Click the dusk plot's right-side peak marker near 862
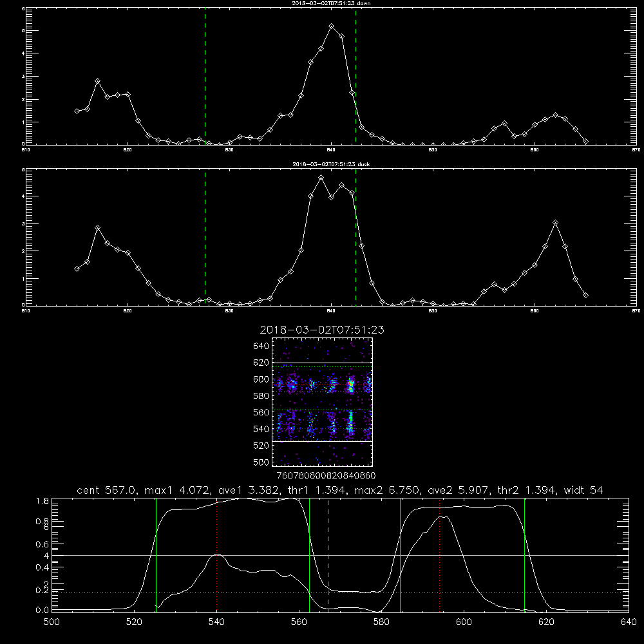Image resolution: width=644 pixels, height=644 pixels. 555,223
